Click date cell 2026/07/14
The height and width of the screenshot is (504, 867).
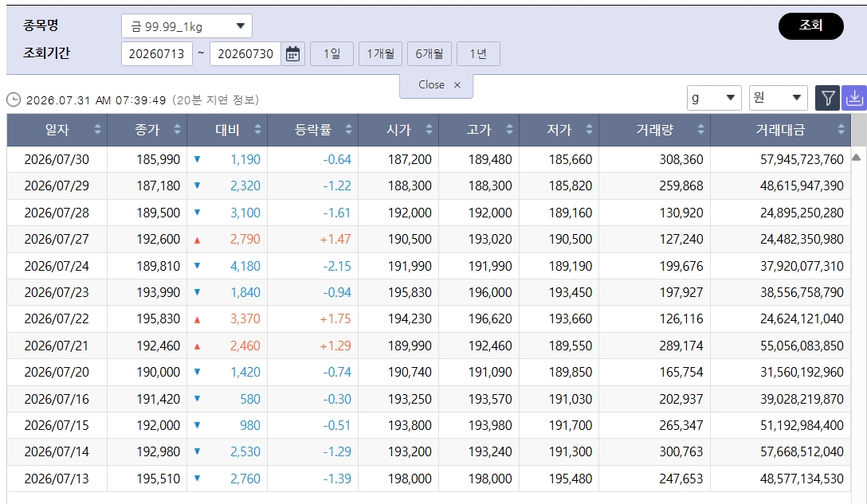click(x=57, y=452)
